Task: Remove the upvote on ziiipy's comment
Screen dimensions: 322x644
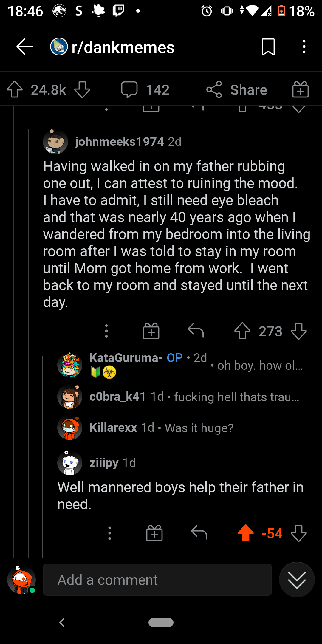Action: [246, 534]
